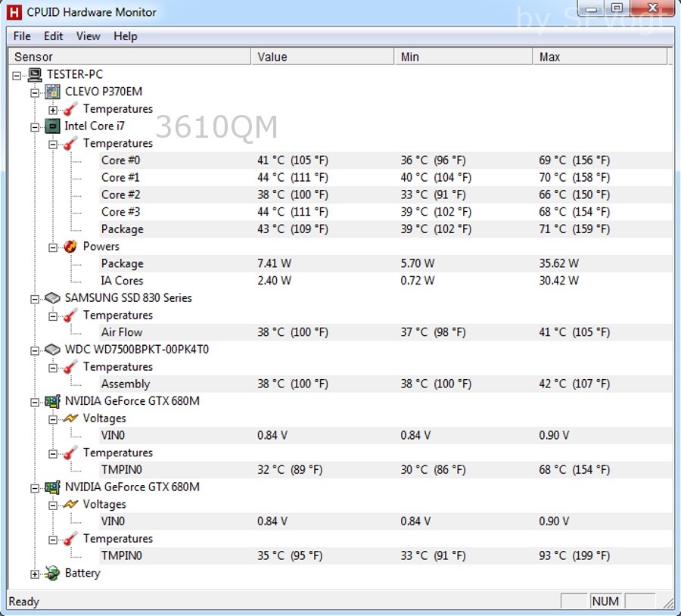Click second NVIDIA GeForce GTX 680M card icon
681x616 pixels.
click(52, 487)
